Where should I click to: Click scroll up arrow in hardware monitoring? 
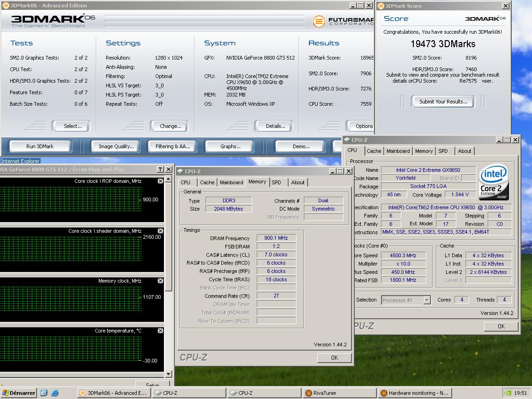[168, 179]
